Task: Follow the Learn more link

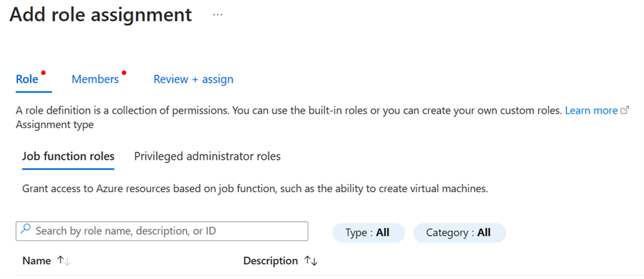Action: [x=591, y=110]
